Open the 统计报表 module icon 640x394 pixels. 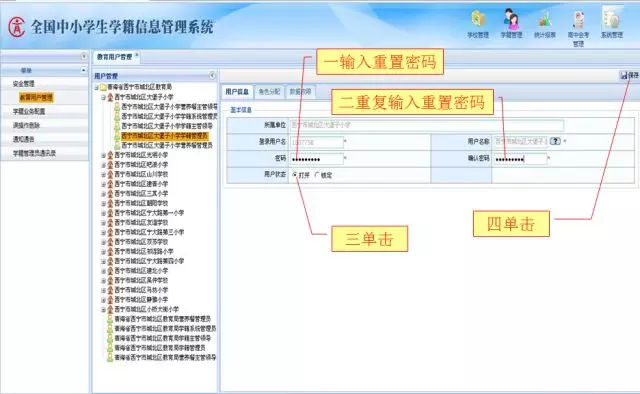pos(545,20)
